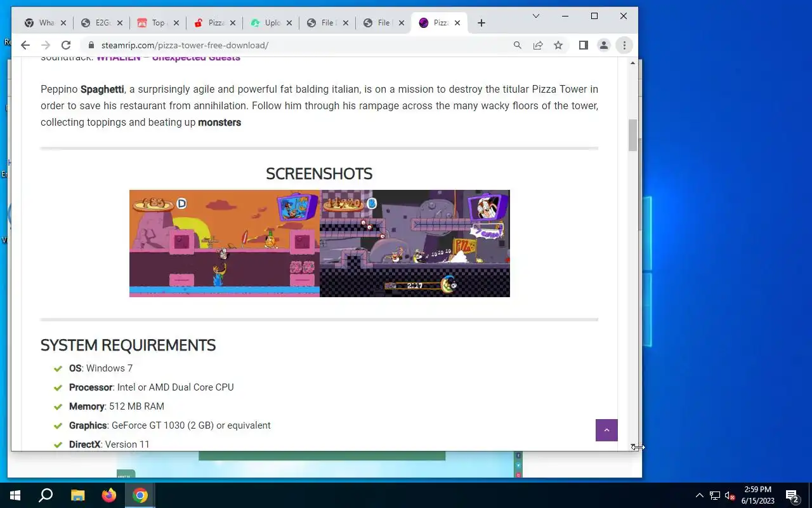Maximize the Chrome window
The height and width of the screenshot is (508, 812).
point(594,16)
